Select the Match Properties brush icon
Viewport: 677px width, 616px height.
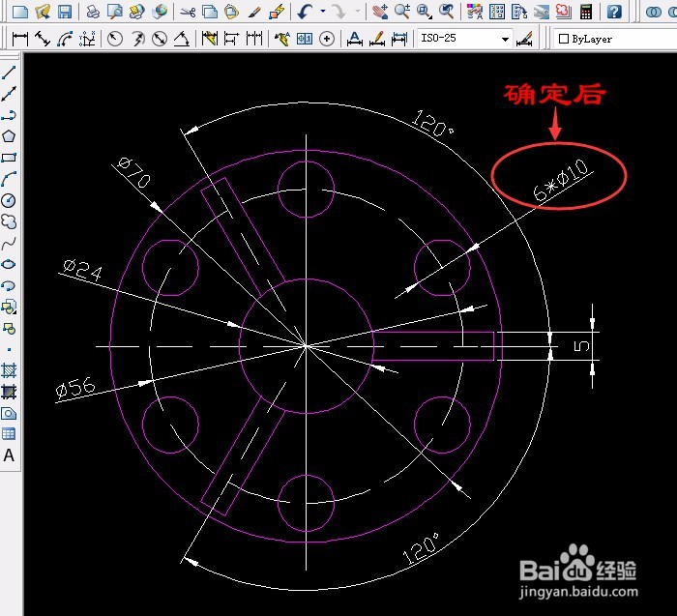coord(254,12)
